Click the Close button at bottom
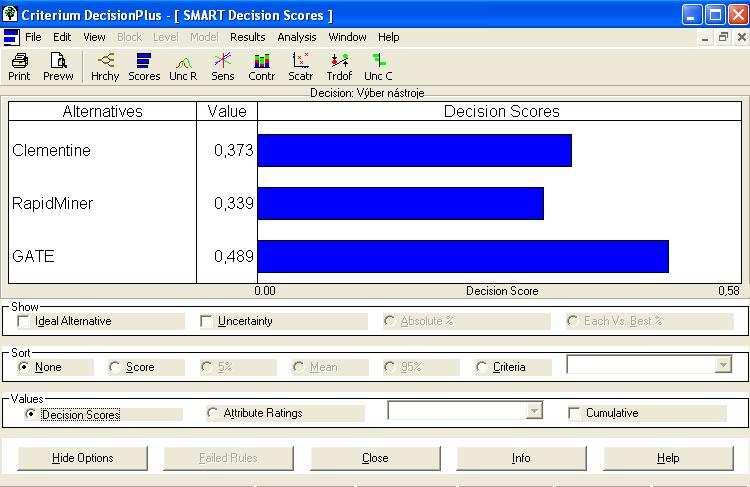Viewport: 750px width, 487px height. pyautogui.click(x=375, y=458)
